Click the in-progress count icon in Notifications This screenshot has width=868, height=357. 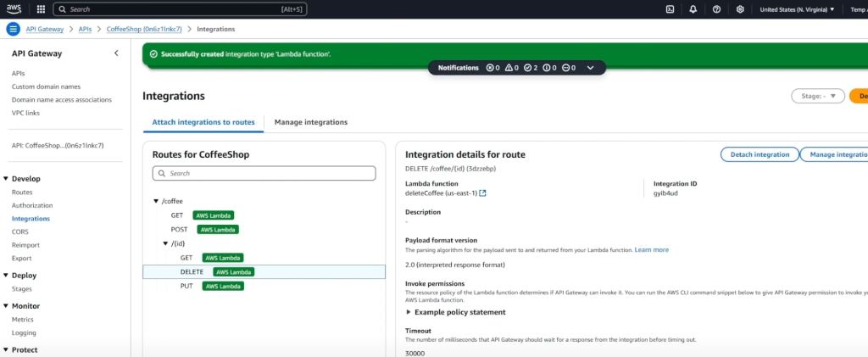pyautogui.click(x=565, y=68)
